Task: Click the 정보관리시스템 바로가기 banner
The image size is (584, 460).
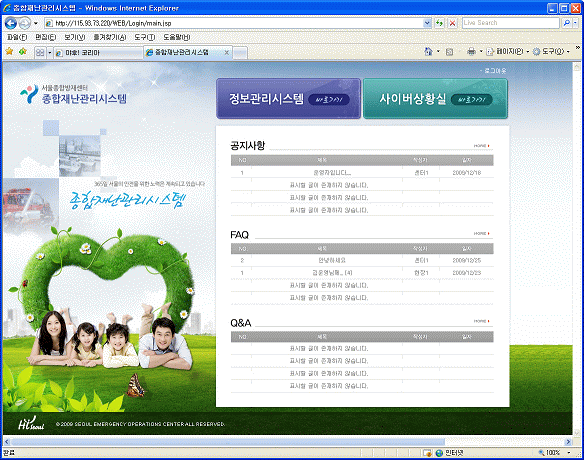Action: (x=289, y=99)
